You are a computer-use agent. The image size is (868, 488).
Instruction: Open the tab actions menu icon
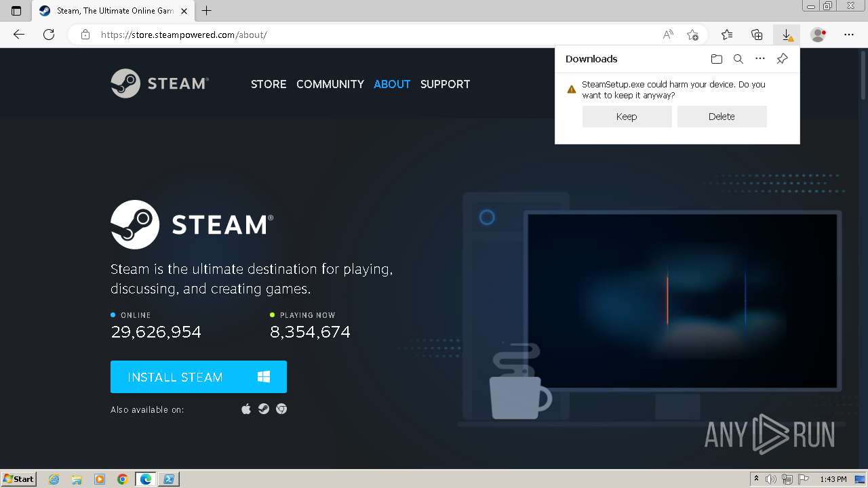point(16,11)
